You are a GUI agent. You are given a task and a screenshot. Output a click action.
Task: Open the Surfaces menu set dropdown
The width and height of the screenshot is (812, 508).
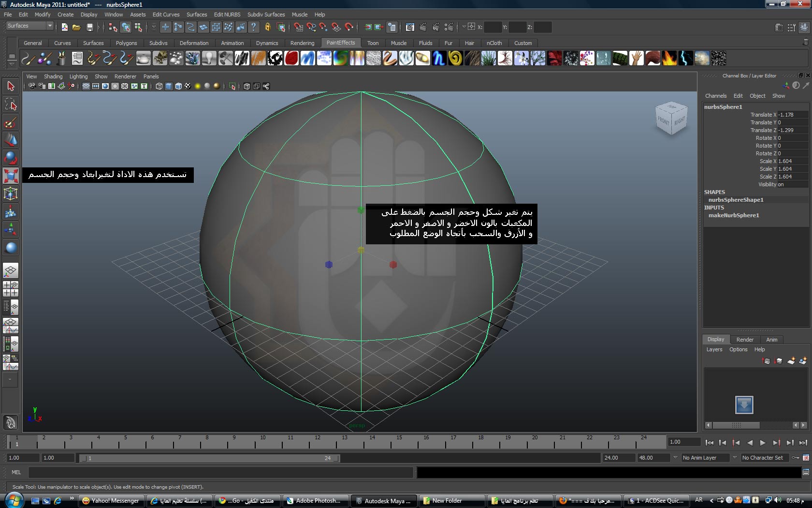(30, 26)
